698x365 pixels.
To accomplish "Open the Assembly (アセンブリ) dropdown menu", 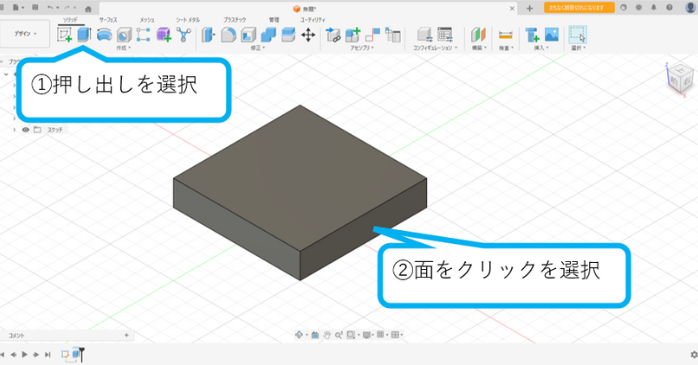I will pos(361,48).
